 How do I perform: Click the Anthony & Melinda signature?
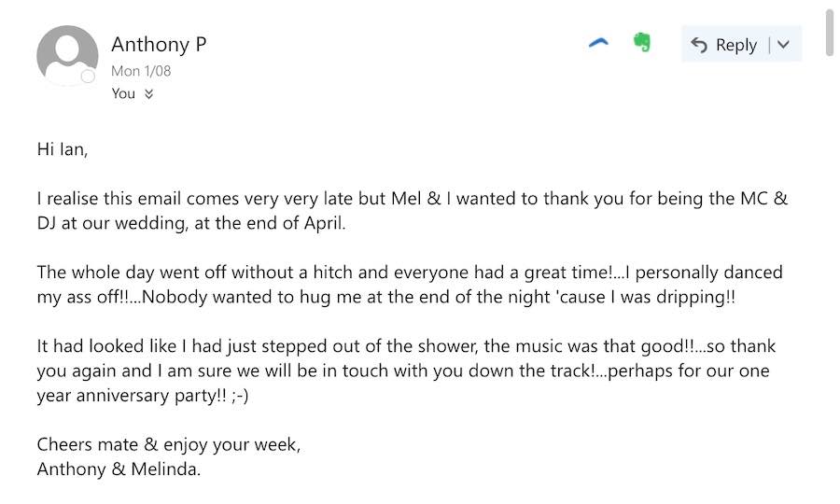pyautogui.click(x=119, y=469)
